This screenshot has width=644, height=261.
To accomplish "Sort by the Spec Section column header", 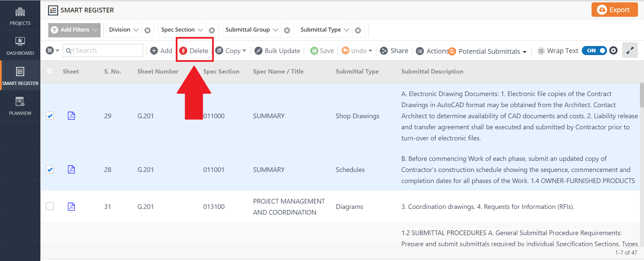I will (x=221, y=72).
